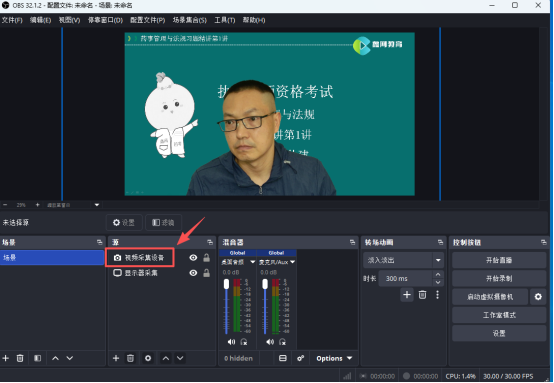554x383 pixels.
Task: Toggle visibility of 显示器采集 source
Action: pos(193,273)
